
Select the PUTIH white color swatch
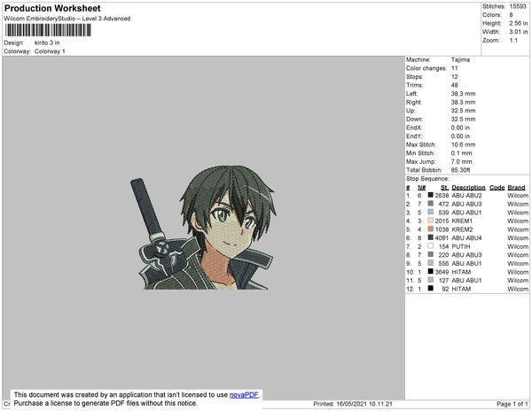[x=431, y=246]
